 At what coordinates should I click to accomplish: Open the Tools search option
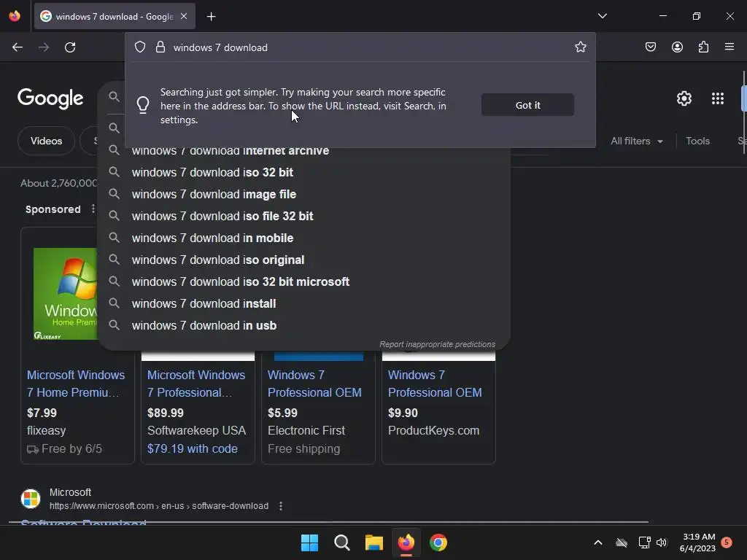tap(697, 141)
